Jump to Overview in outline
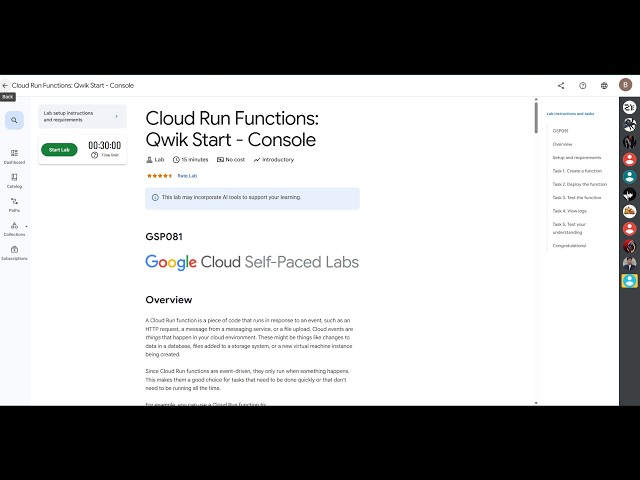 [562, 144]
